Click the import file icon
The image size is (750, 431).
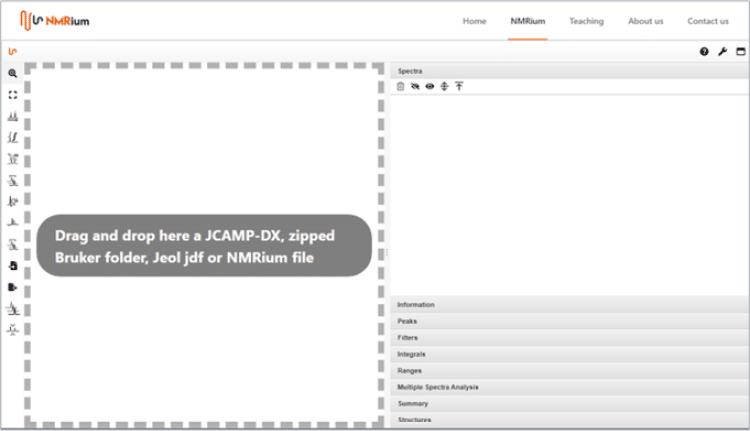coord(13,266)
